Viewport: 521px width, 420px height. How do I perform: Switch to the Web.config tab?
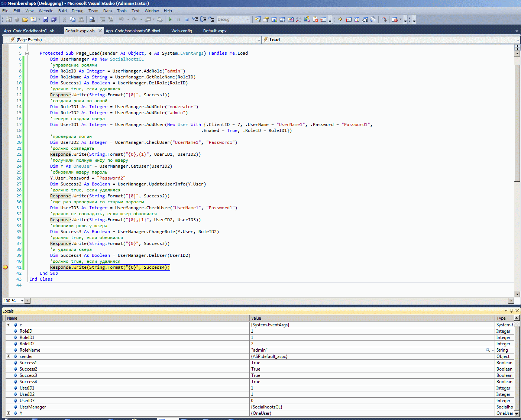[181, 31]
